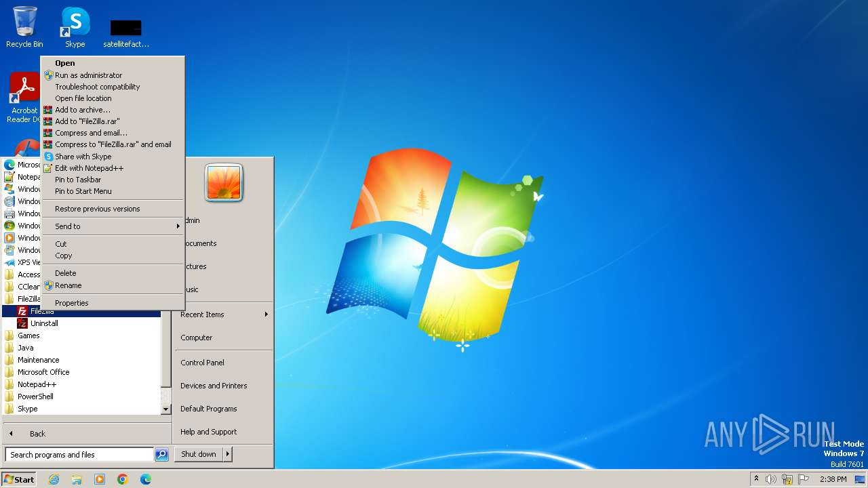Select Share with Skype
This screenshot has height=488, width=868.
(113, 157)
